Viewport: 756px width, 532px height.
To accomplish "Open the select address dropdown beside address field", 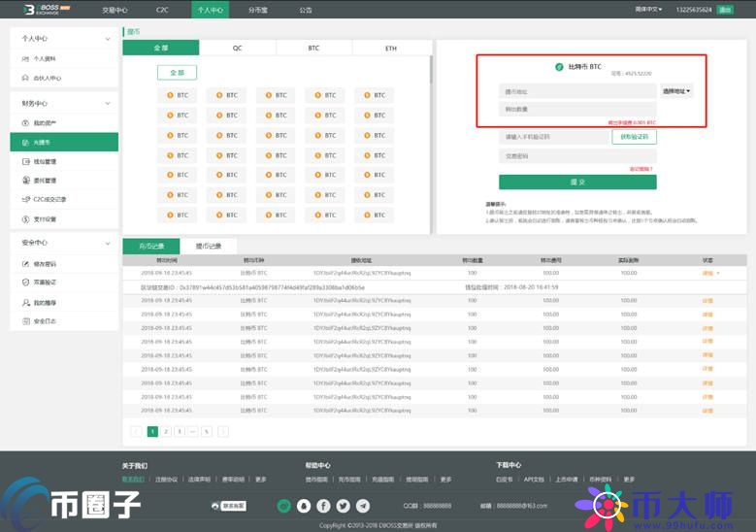I will coord(676,91).
